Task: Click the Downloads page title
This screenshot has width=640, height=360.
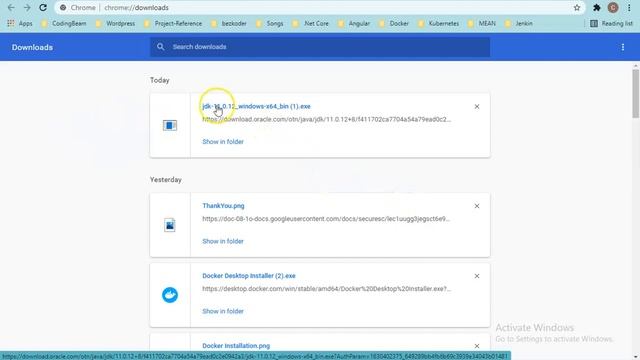Action: (32, 47)
